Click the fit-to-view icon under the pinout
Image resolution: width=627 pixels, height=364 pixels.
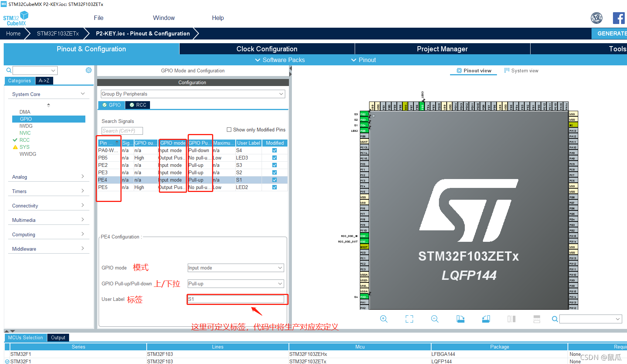pos(409,319)
